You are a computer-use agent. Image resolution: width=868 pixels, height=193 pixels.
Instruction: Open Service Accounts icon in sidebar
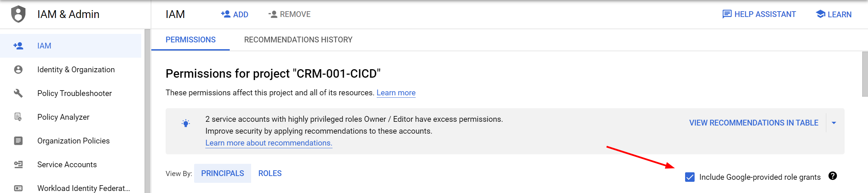(18, 165)
